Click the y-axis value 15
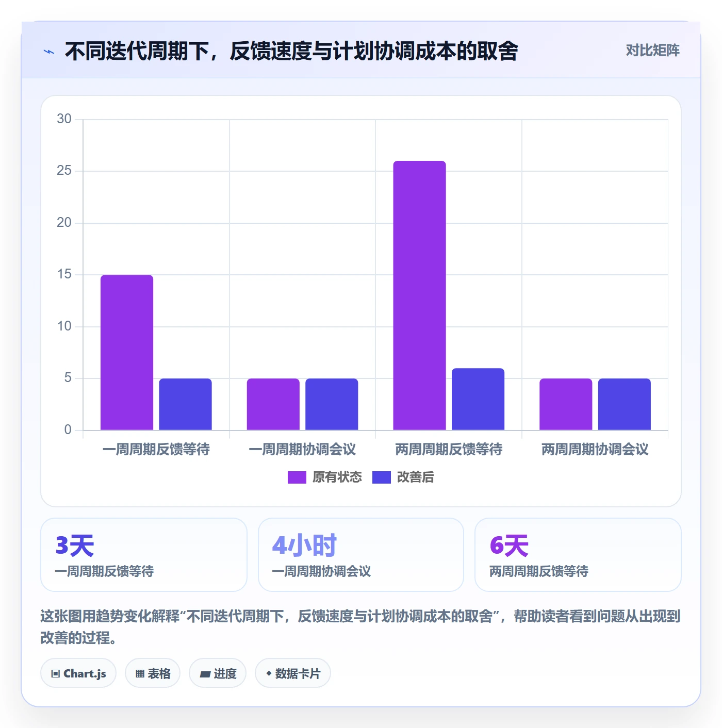 coord(64,274)
